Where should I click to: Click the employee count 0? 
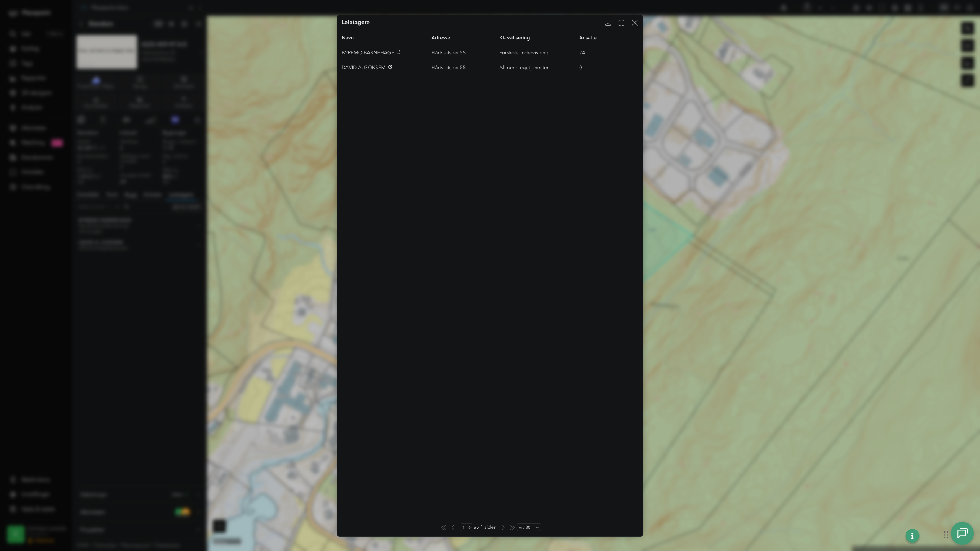pos(581,67)
